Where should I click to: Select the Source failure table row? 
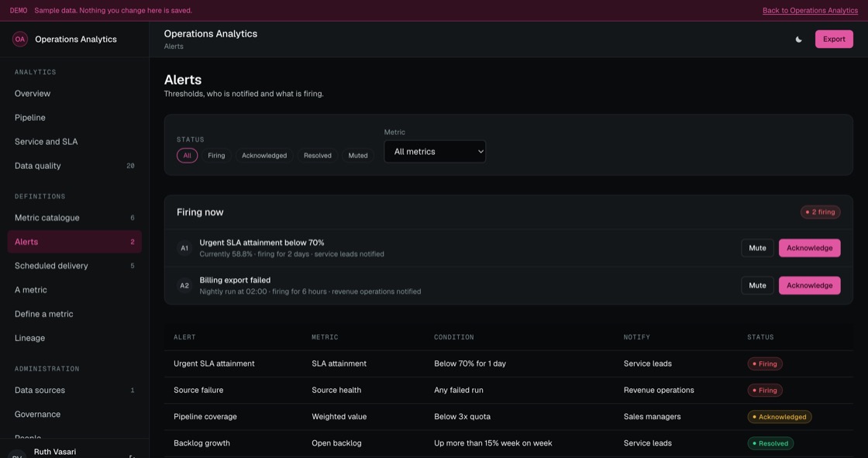508,391
